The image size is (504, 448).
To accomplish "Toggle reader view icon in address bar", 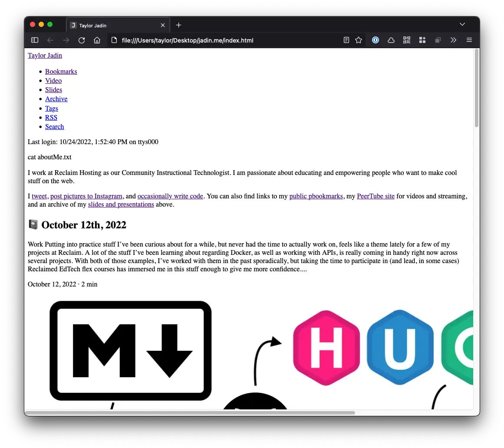I will [x=346, y=40].
